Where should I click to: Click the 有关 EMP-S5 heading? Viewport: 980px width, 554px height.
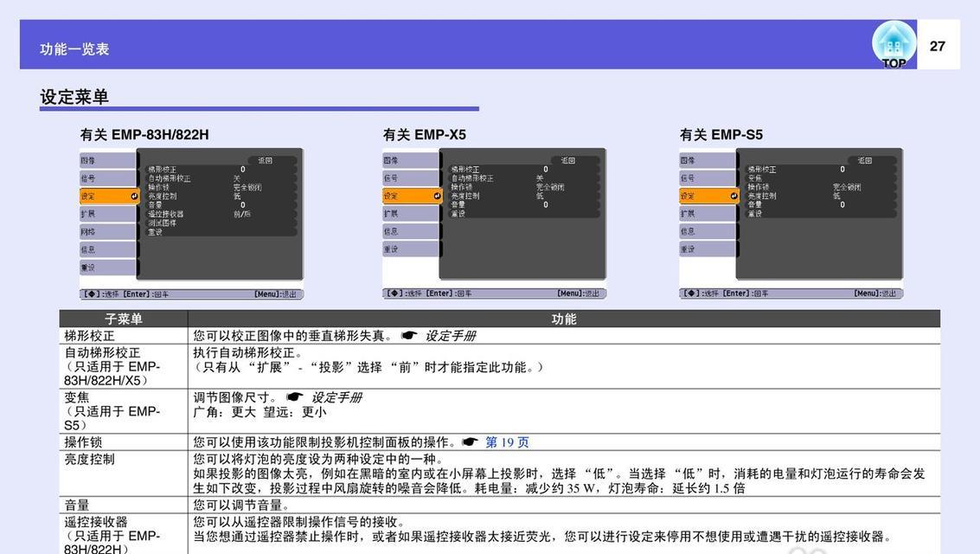coord(721,134)
